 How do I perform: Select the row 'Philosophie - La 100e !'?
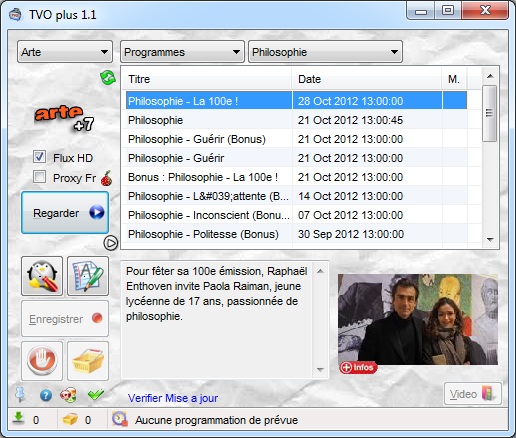296,101
